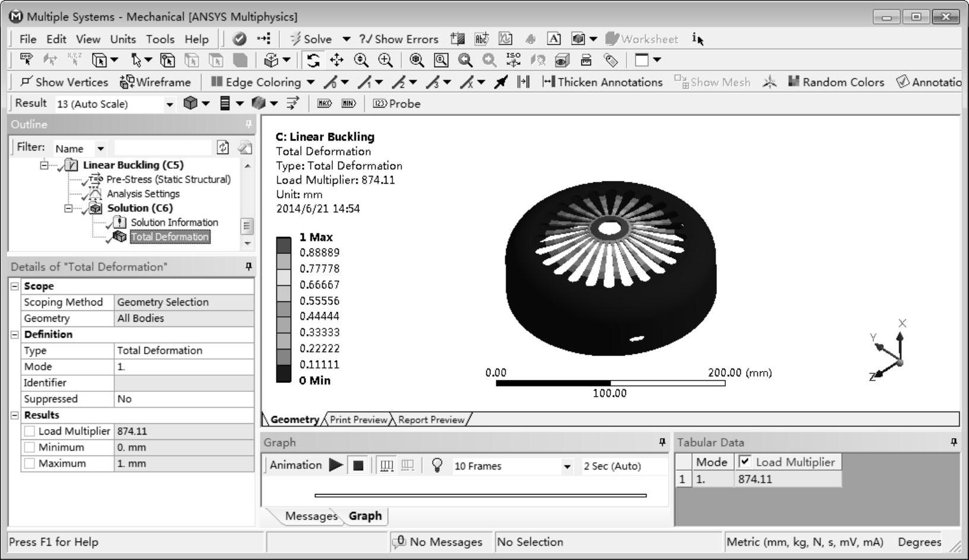Uncheck Load Multiplier in Tabular Data header
Screen dimensions: 969x560
tap(744, 461)
